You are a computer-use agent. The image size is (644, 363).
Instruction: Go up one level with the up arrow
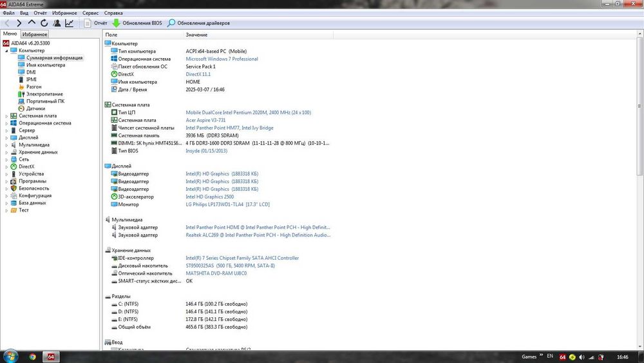32,23
